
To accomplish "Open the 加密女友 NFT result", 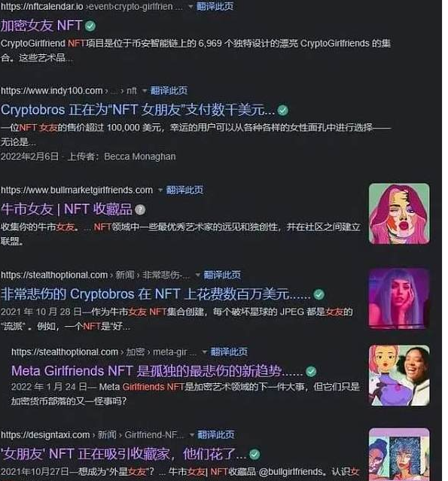I will 41,26.
